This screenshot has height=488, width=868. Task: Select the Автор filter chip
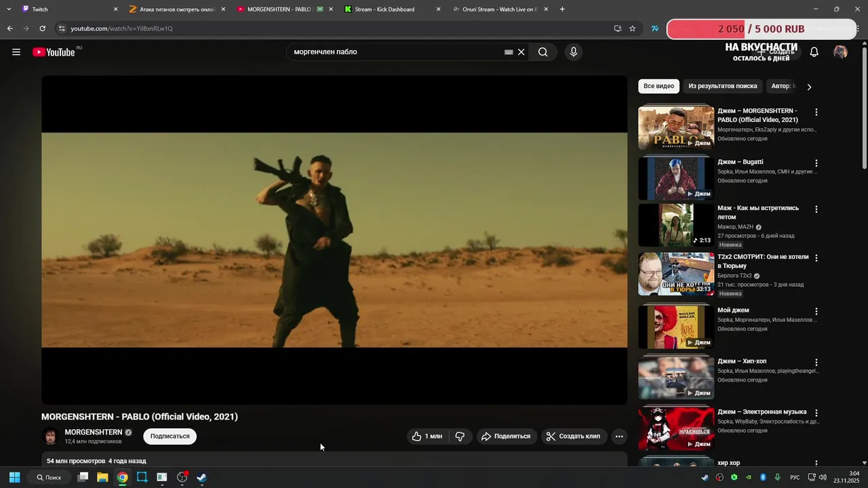783,86
